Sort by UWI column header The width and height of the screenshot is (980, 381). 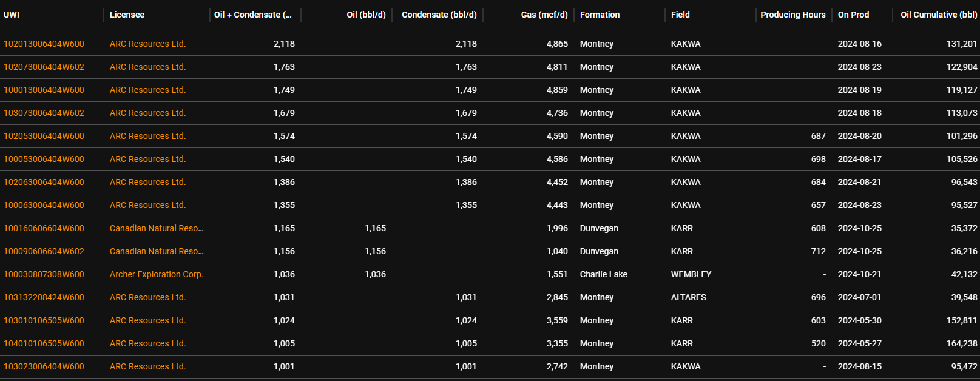[12, 15]
